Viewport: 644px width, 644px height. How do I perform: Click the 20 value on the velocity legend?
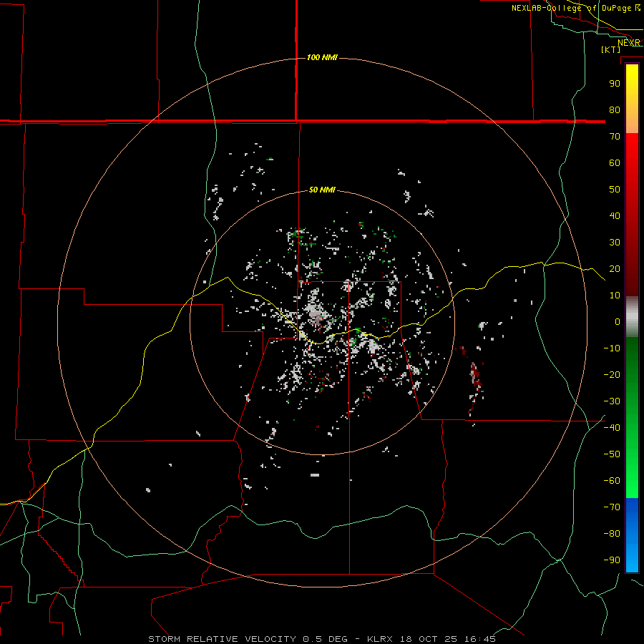(x=615, y=268)
